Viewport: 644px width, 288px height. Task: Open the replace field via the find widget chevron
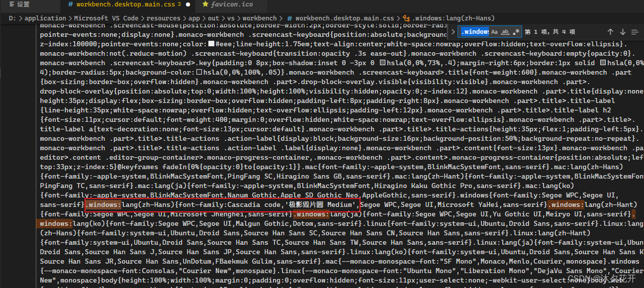click(453, 31)
